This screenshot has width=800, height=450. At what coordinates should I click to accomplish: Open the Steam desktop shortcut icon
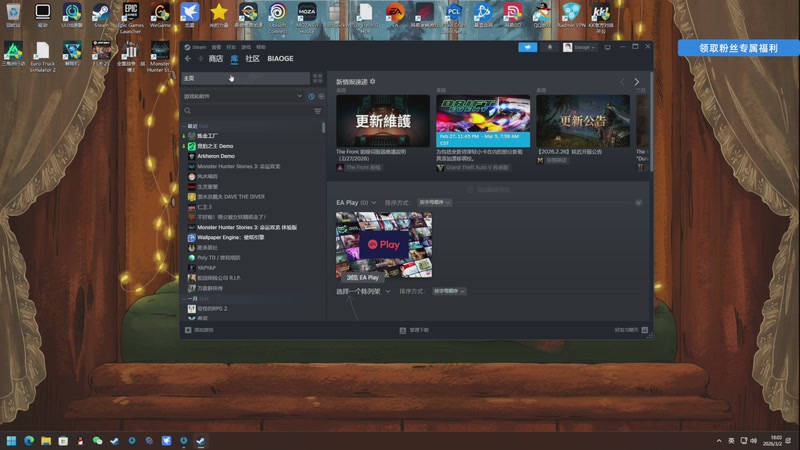coord(101,15)
